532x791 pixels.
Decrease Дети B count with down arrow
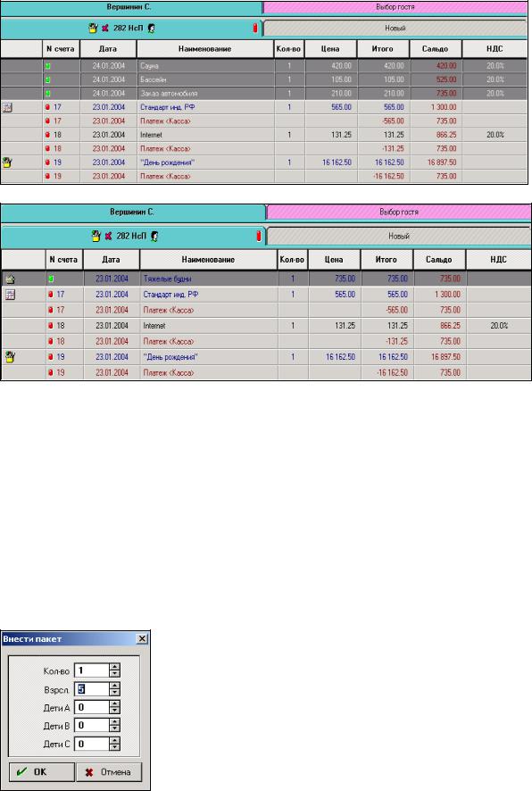coord(115,729)
